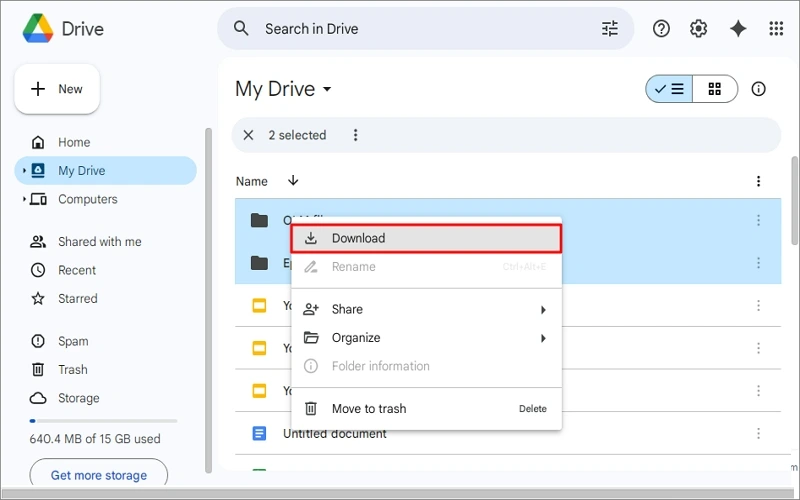Open the Help question mark menu

coord(661,29)
